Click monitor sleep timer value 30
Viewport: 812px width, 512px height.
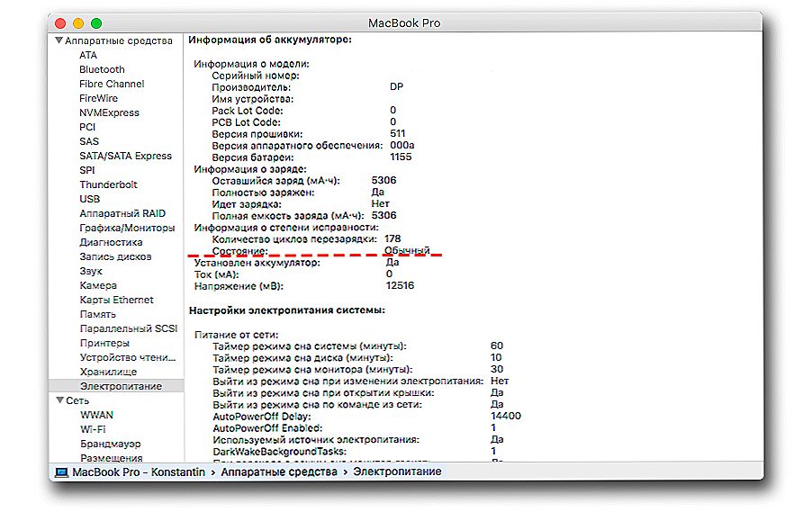pos(497,369)
